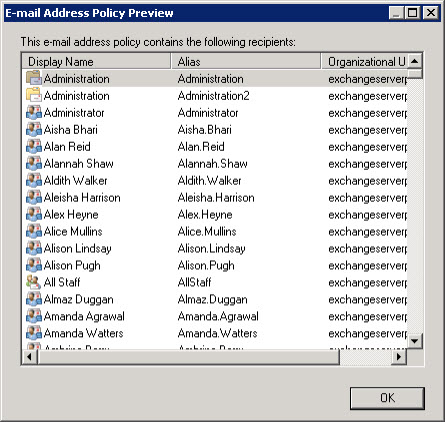Click the horizontal scrollbar left arrow
The width and height of the screenshot is (445, 422).
pos(29,357)
